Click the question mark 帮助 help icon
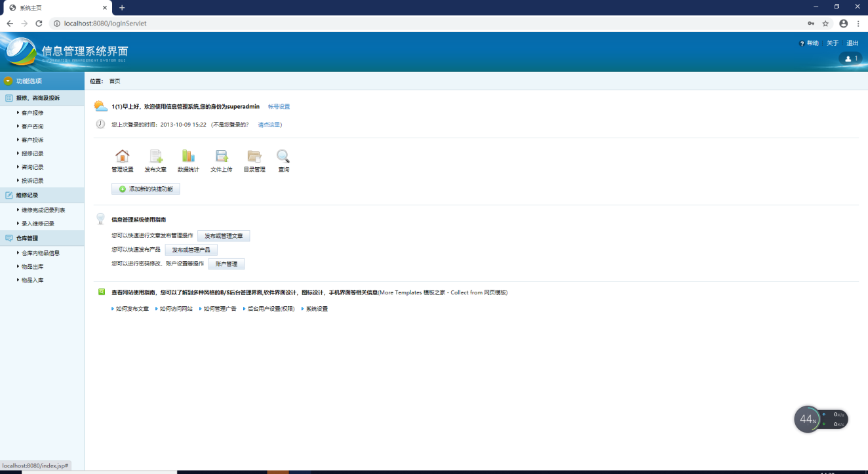Screen dimensions: 868x474 802,43
